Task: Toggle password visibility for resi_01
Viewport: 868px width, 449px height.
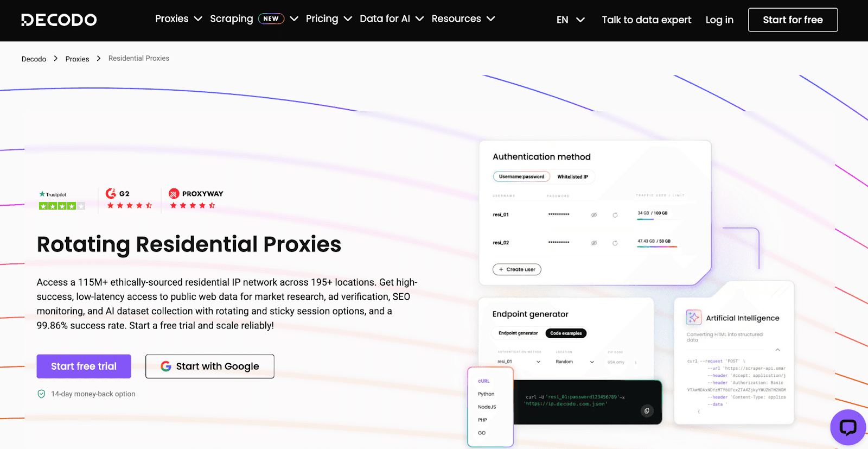Action: (594, 215)
